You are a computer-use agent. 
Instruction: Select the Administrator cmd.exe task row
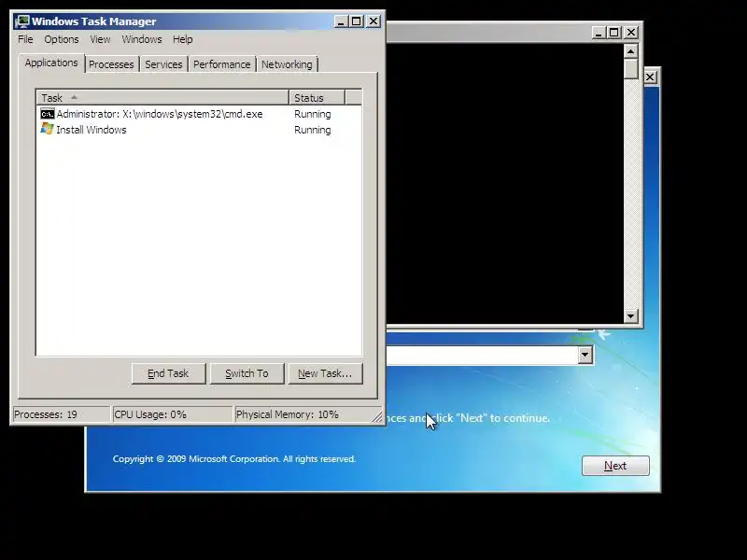click(x=199, y=114)
